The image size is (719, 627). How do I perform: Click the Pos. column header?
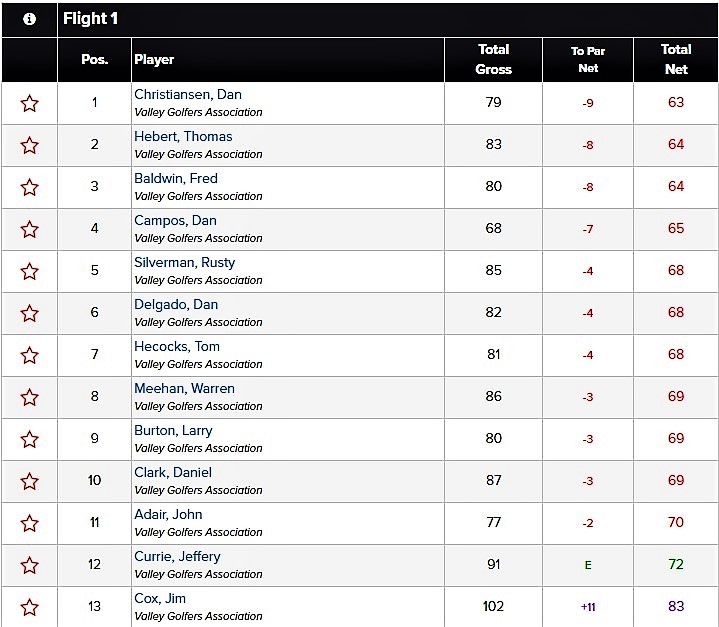click(x=94, y=60)
